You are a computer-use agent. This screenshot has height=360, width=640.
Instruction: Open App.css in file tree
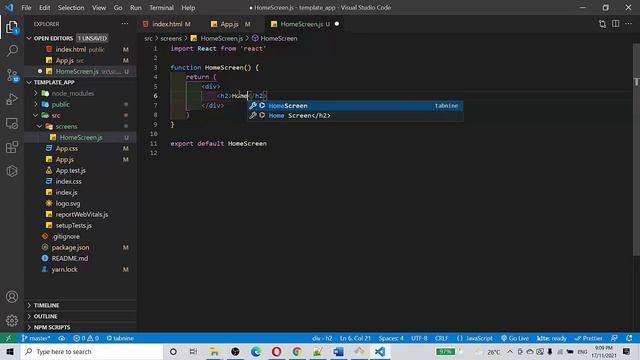point(67,148)
